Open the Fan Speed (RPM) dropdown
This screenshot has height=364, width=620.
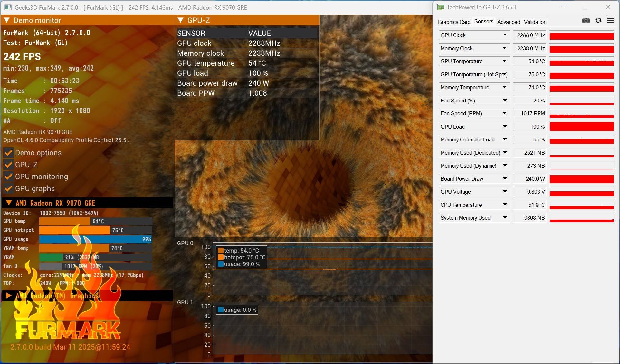[505, 113]
